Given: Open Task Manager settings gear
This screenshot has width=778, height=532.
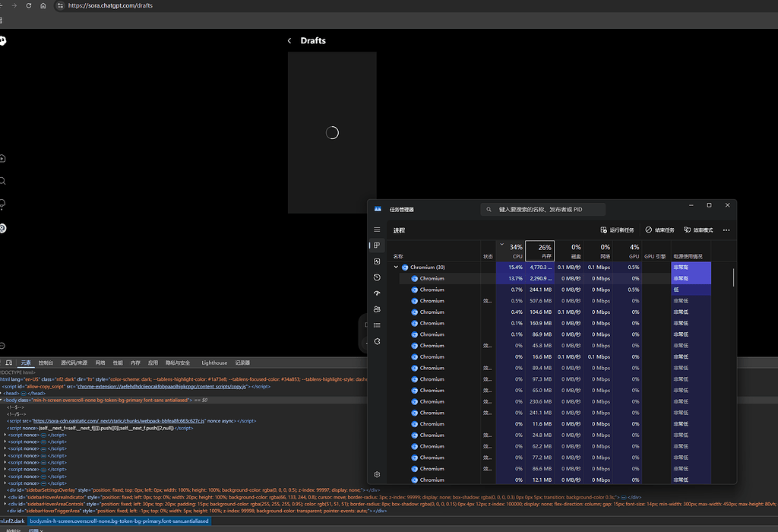Looking at the screenshot, I should click(x=377, y=474).
